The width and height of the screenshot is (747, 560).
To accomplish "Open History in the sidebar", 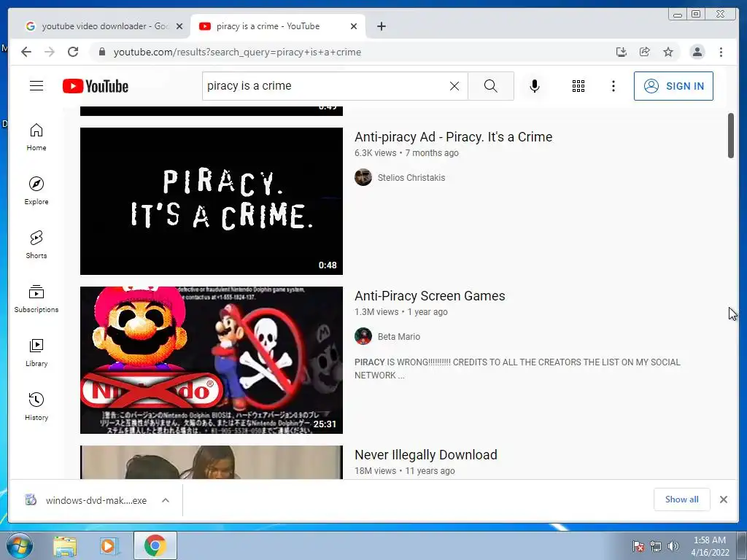I will 36,407.
